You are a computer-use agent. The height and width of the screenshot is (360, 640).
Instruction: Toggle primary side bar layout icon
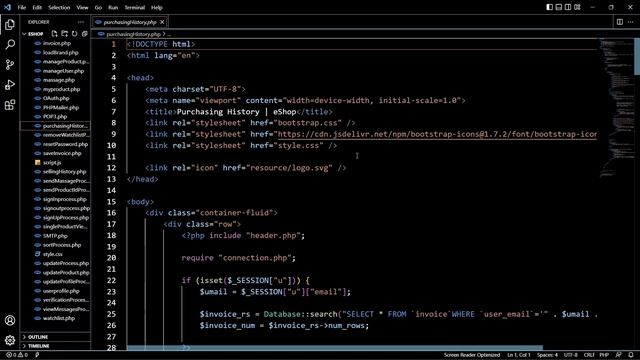point(549,7)
